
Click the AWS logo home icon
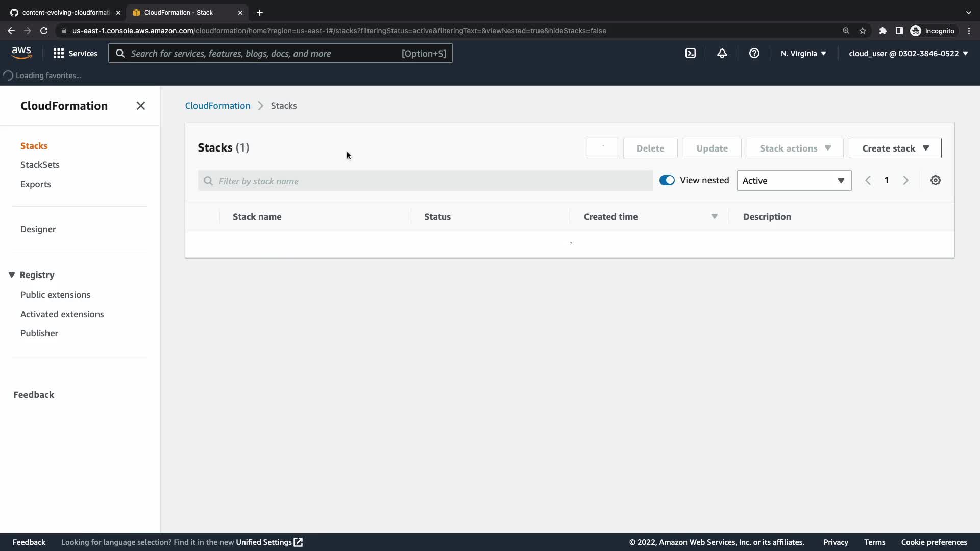tap(21, 53)
